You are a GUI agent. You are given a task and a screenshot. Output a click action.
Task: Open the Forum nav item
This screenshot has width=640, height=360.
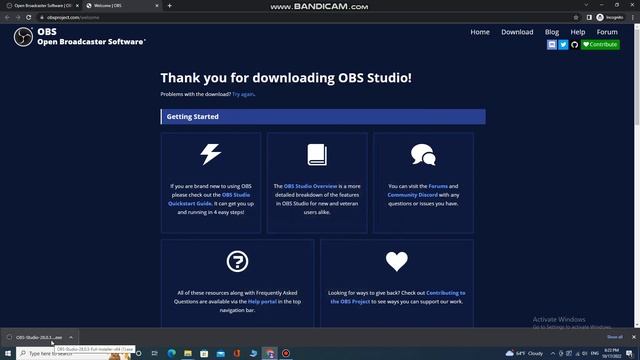pos(607,32)
